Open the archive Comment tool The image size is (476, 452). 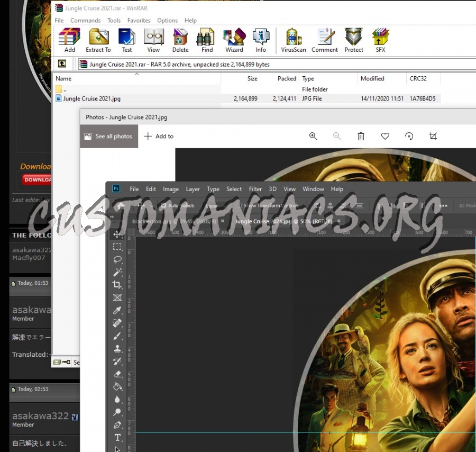(325, 40)
